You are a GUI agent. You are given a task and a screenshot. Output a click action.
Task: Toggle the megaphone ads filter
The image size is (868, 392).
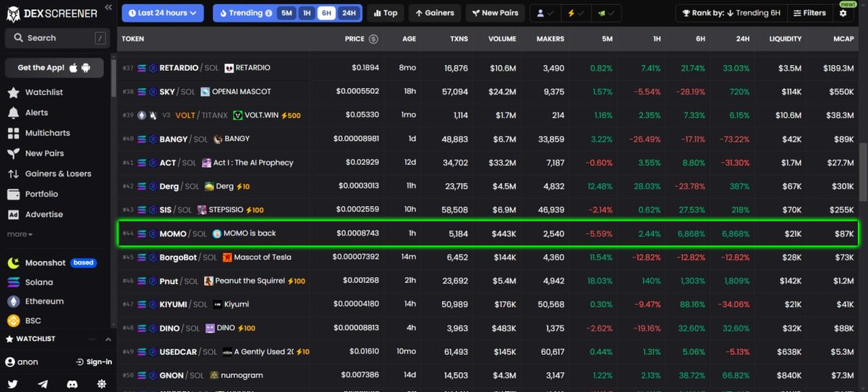click(x=606, y=13)
